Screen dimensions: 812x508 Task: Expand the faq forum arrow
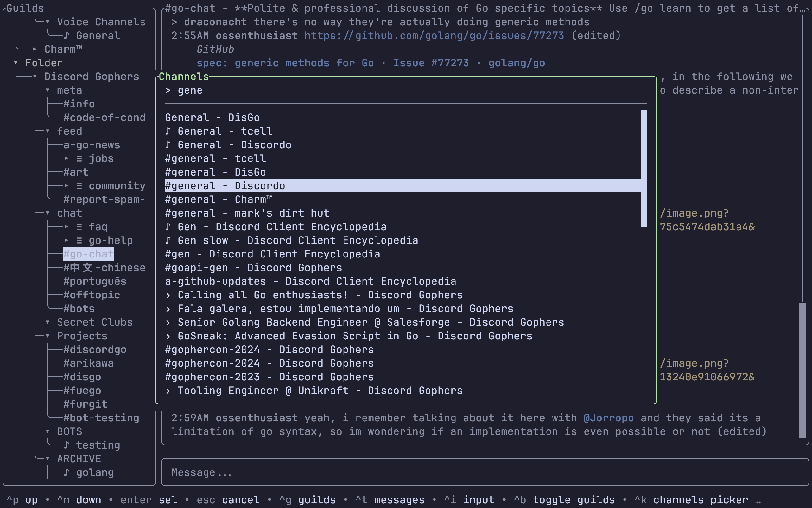(x=66, y=227)
